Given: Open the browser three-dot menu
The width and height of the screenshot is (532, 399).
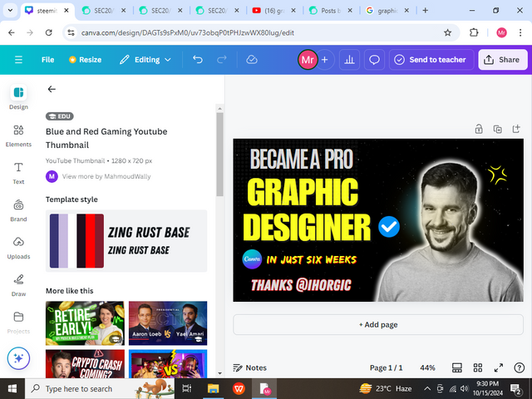Looking at the screenshot, I should click(520, 32).
